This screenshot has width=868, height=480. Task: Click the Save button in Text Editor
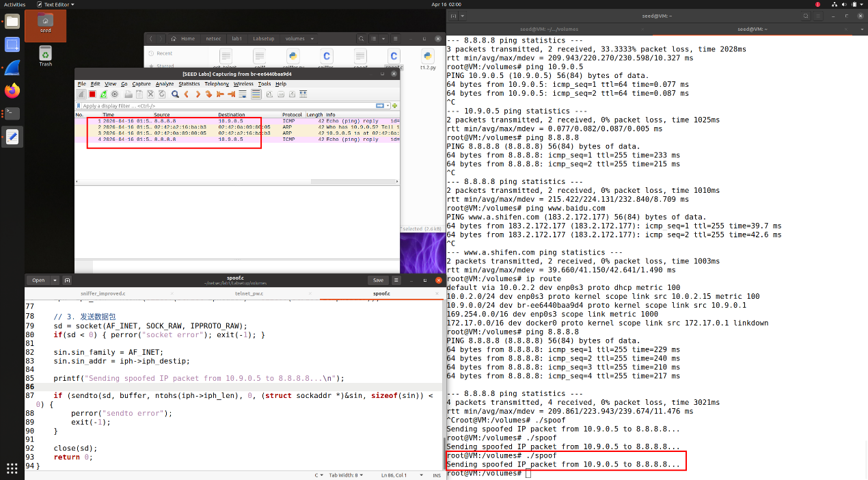pyautogui.click(x=378, y=280)
